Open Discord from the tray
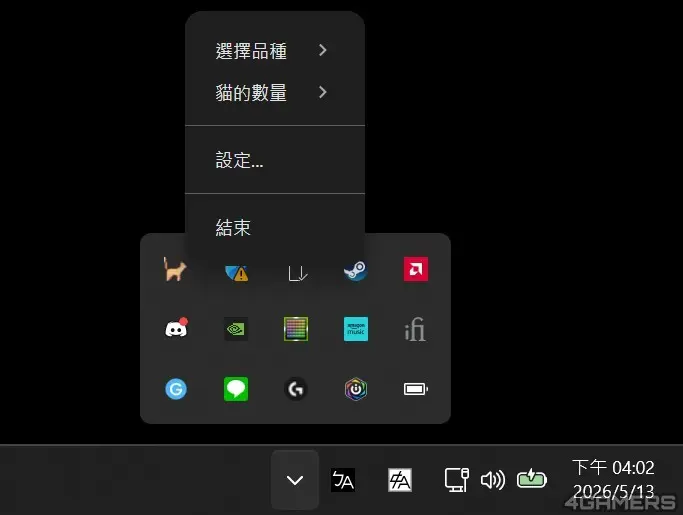The width and height of the screenshot is (683, 515). tap(176, 328)
